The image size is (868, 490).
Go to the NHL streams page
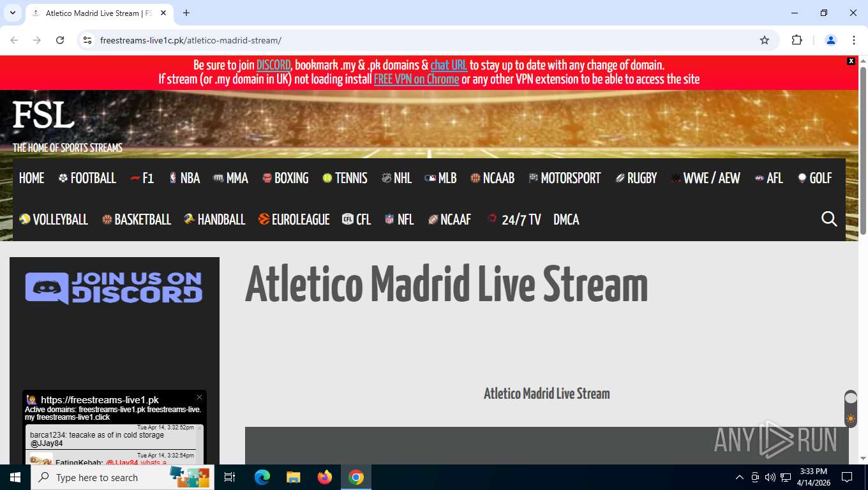pyautogui.click(x=396, y=179)
